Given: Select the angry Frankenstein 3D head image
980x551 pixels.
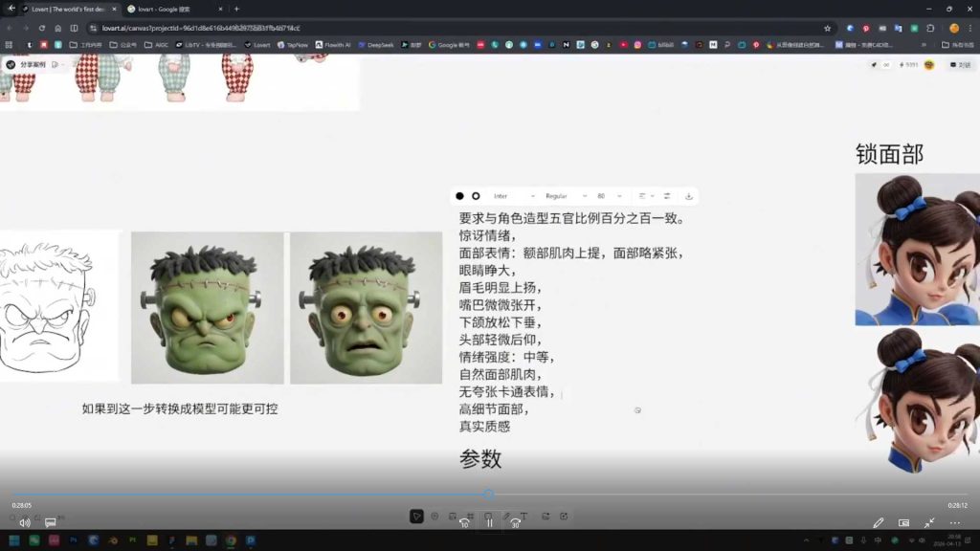Looking at the screenshot, I should pos(208,307).
